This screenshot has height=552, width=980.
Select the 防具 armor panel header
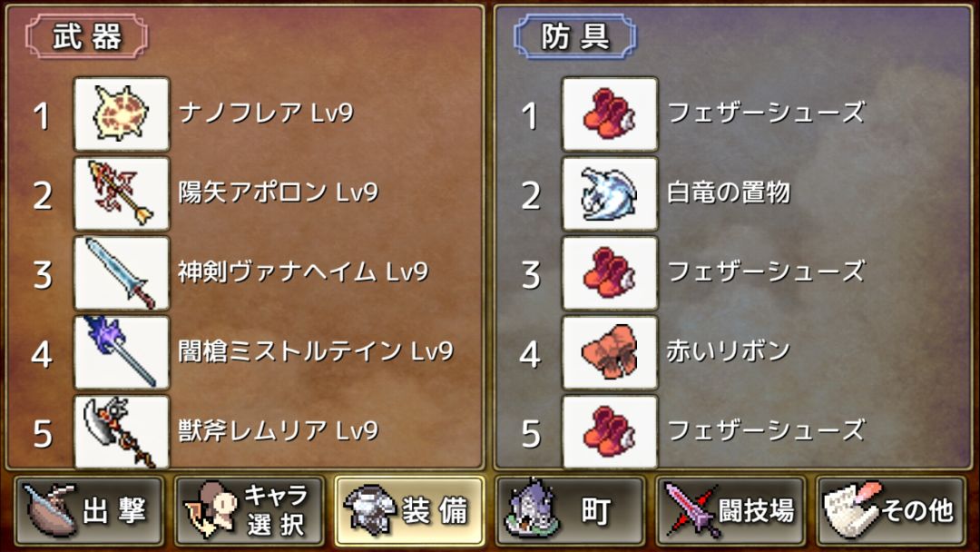point(575,36)
